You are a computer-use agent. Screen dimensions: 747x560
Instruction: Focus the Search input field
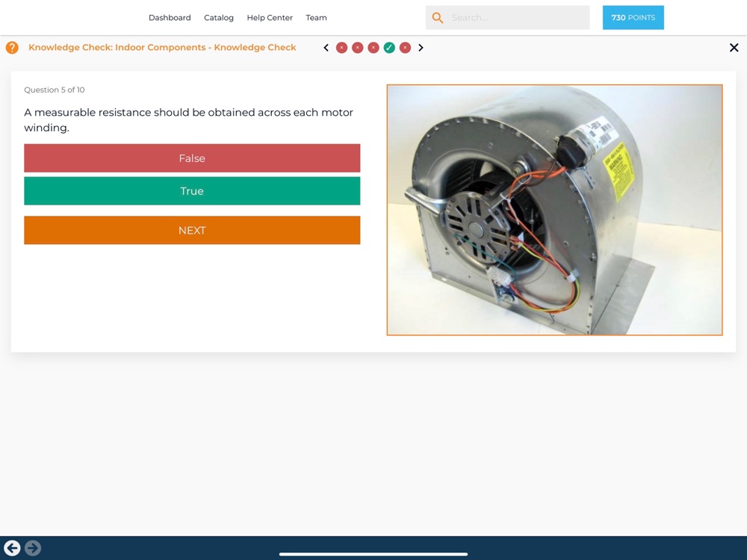pyautogui.click(x=507, y=18)
